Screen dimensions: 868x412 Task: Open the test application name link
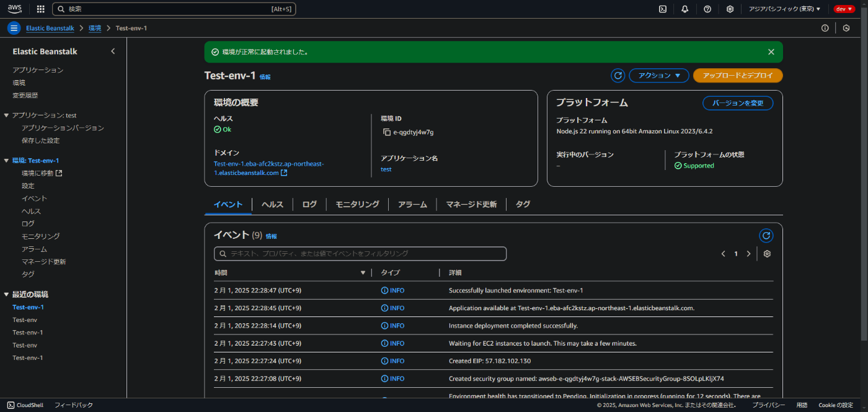pyautogui.click(x=386, y=169)
